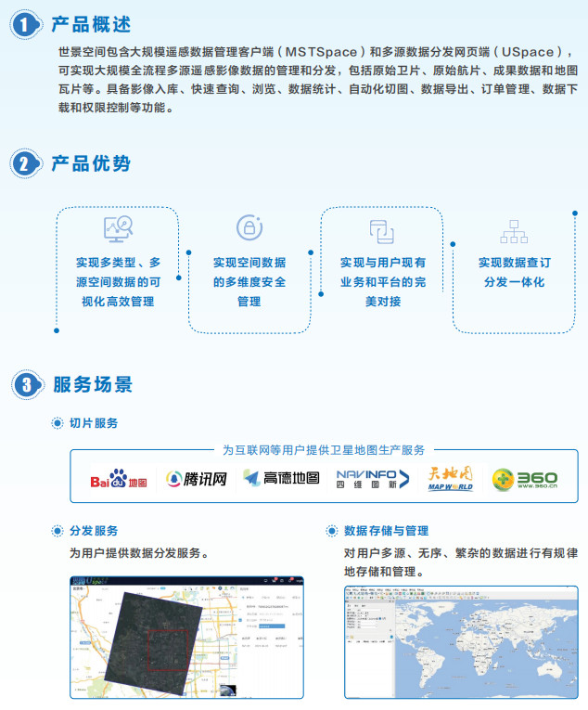Image resolution: width=588 pixels, height=710 pixels.
Task: Click the 服务场景 section heading
Action: (x=92, y=384)
